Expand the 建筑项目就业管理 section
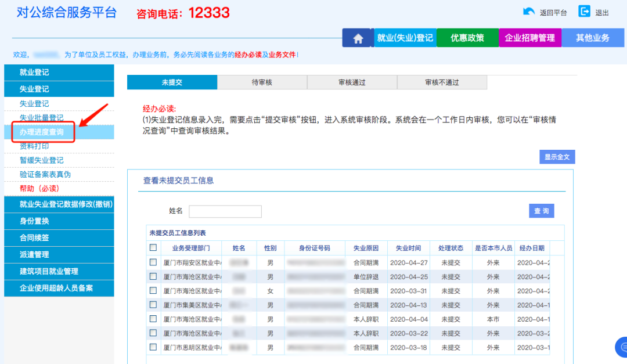 tap(59, 271)
